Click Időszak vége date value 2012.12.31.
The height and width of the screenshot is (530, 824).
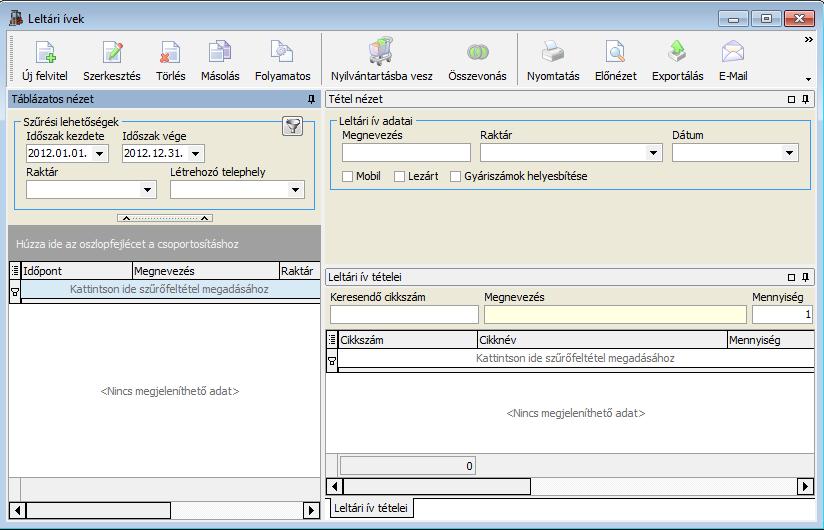(x=153, y=153)
